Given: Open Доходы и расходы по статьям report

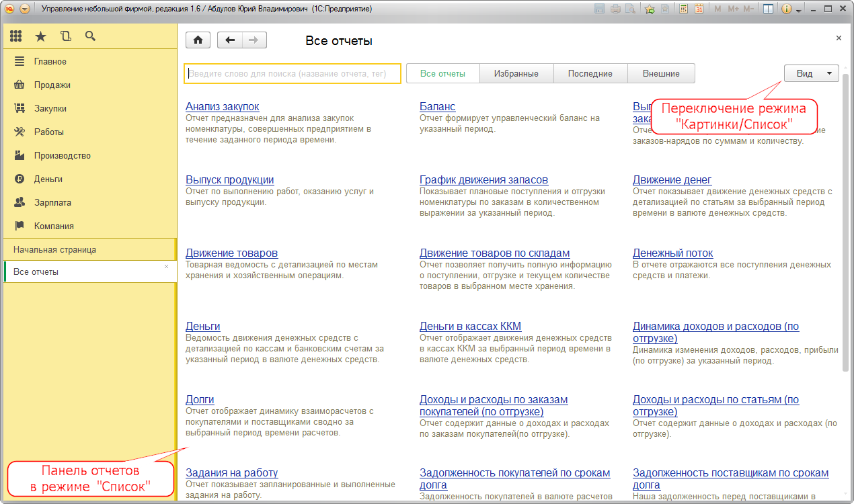Looking at the screenshot, I should [x=715, y=405].
